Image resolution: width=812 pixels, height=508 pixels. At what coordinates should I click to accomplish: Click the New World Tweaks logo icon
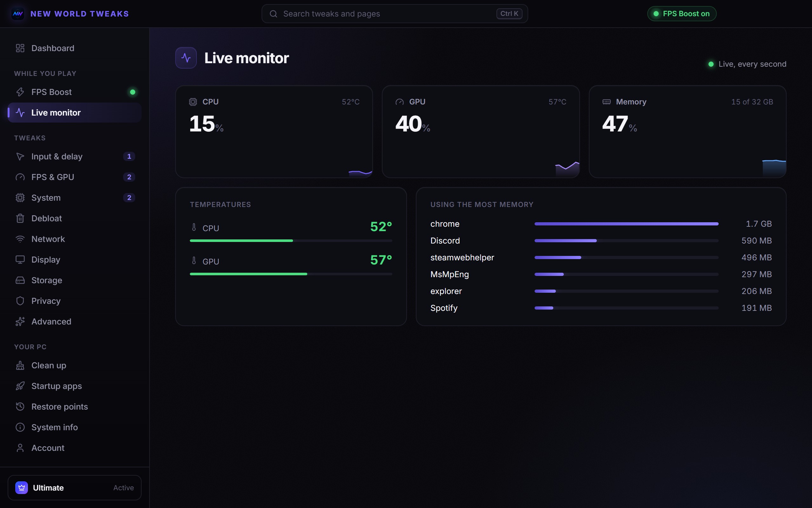pyautogui.click(x=18, y=14)
